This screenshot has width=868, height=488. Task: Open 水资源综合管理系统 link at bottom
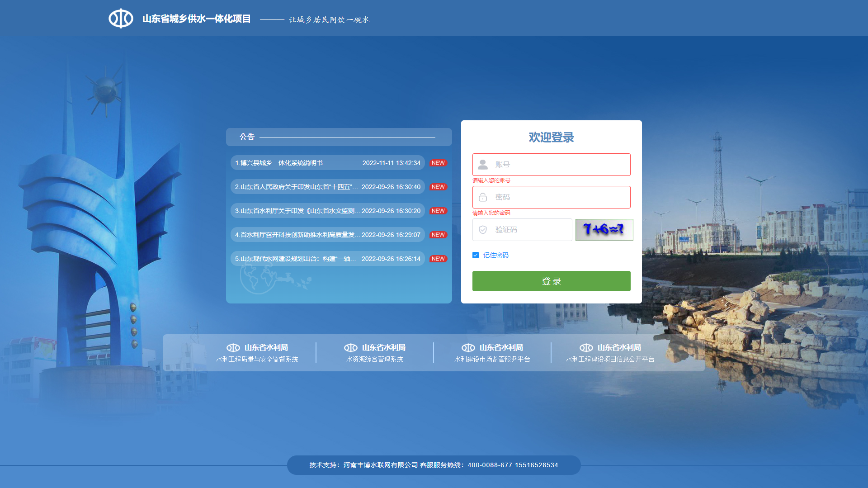[x=374, y=359]
